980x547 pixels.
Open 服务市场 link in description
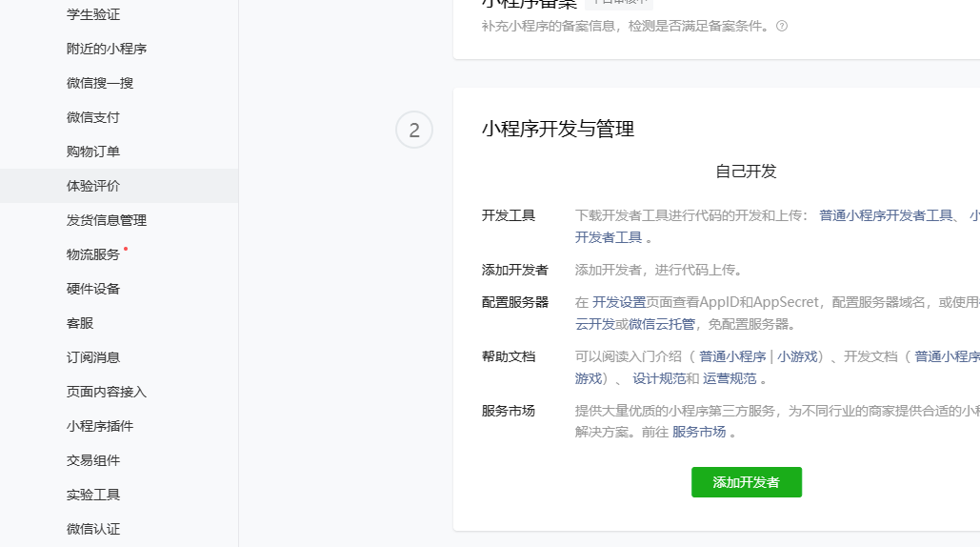tap(699, 433)
